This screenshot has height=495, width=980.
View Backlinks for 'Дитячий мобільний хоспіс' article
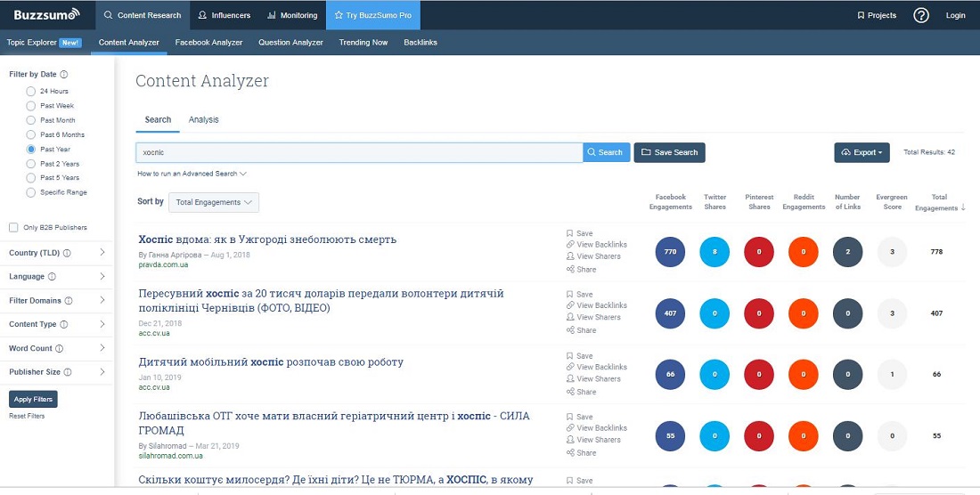click(596, 367)
